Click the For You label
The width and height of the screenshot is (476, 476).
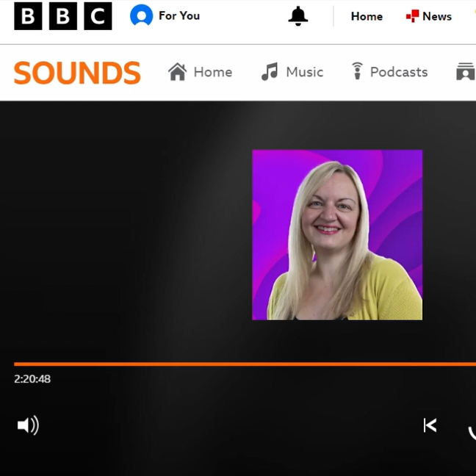(x=179, y=15)
